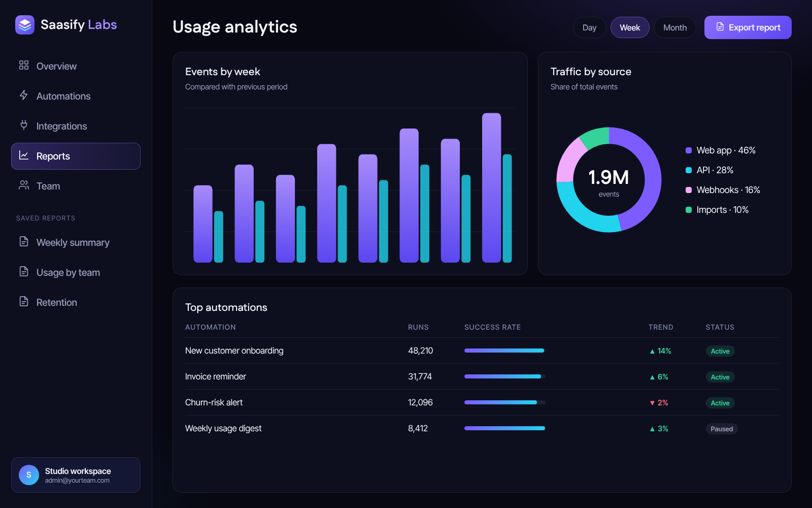Click the RUNS column header

418,327
